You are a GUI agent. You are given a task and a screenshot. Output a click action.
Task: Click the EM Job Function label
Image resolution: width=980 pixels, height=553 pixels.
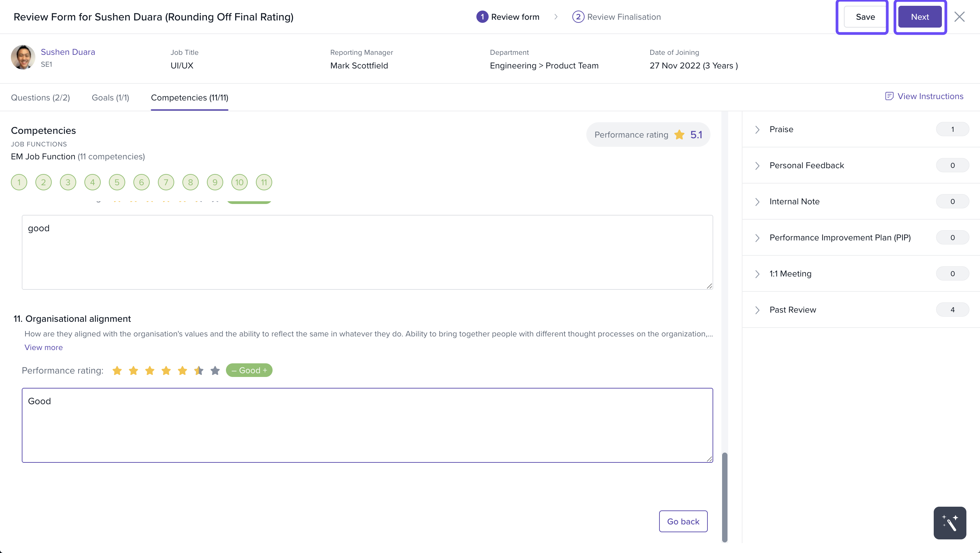43,156
